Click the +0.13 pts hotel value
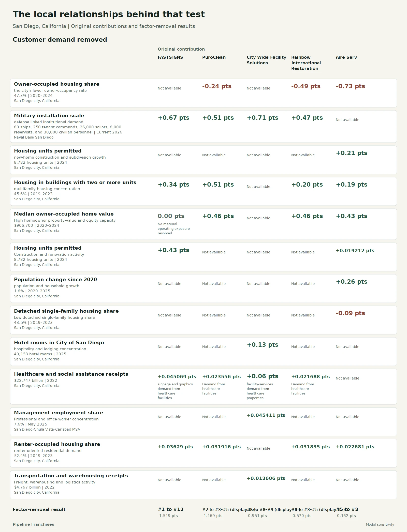407x532 pixels. click(263, 345)
